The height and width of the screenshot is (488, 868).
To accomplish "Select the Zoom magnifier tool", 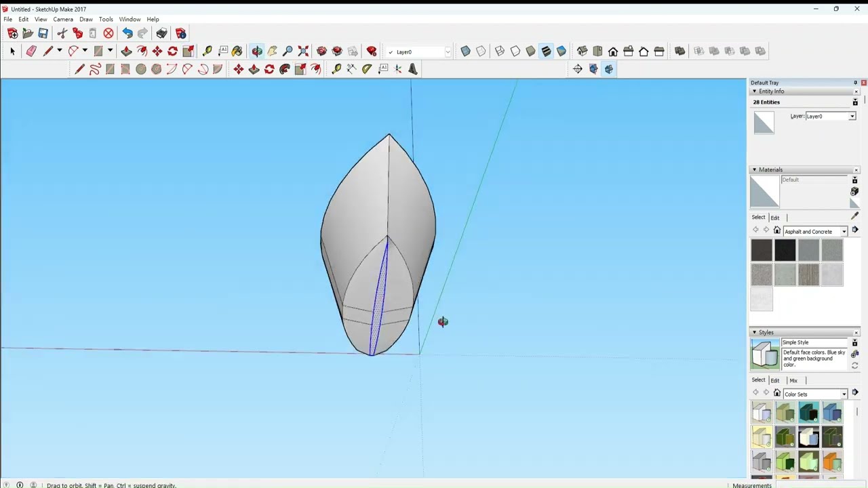I will 288,51.
